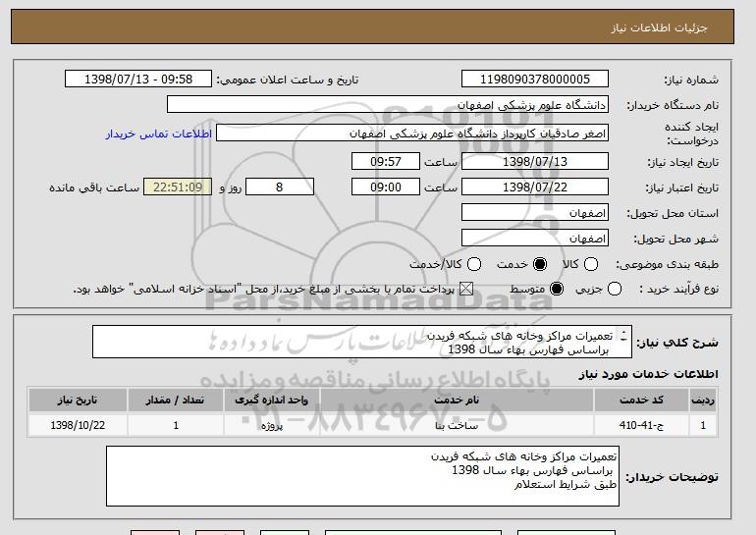Click the واحد اندازه گیری column header
This screenshot has height=535, width=756.
[x=271, y=401]
